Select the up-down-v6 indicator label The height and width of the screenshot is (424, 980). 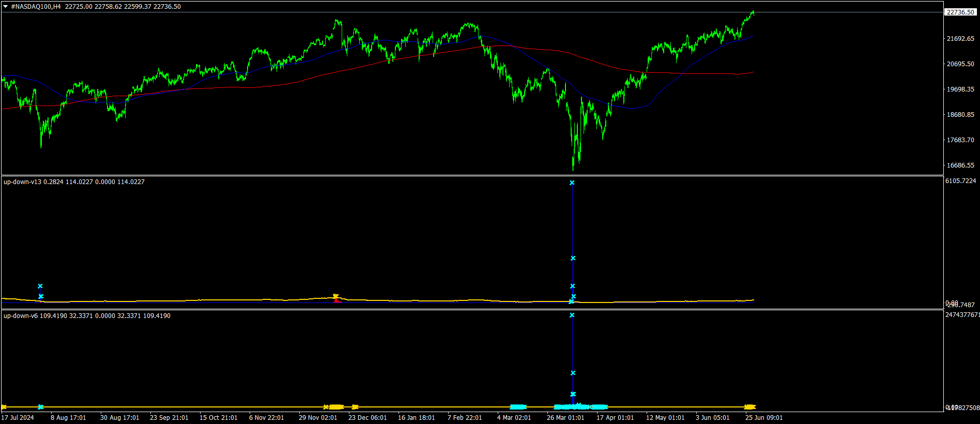21,316
